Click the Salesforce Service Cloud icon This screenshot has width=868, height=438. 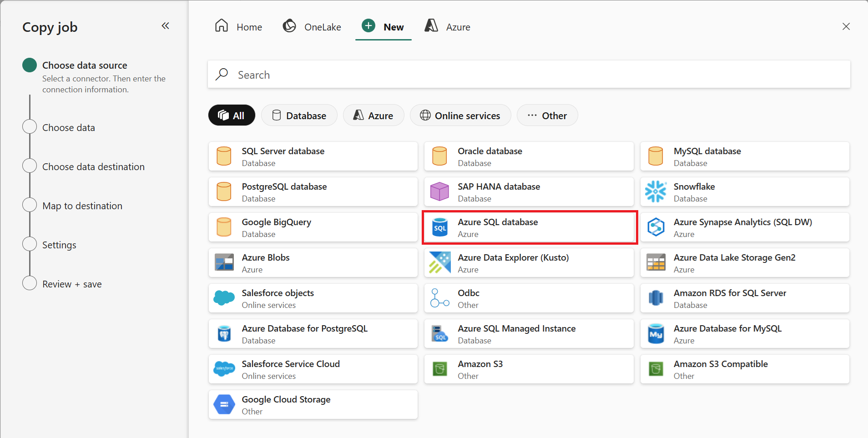click(x=224, y=369)
